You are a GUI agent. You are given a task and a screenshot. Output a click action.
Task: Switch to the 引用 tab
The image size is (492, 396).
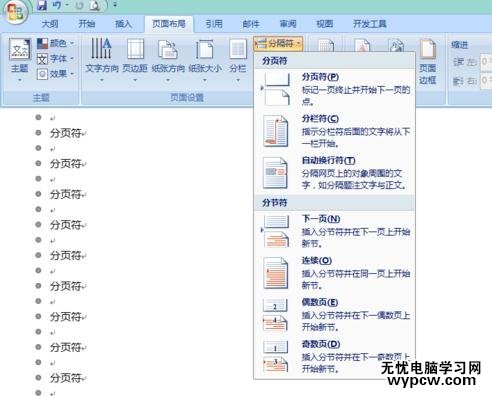click(214, 24)
